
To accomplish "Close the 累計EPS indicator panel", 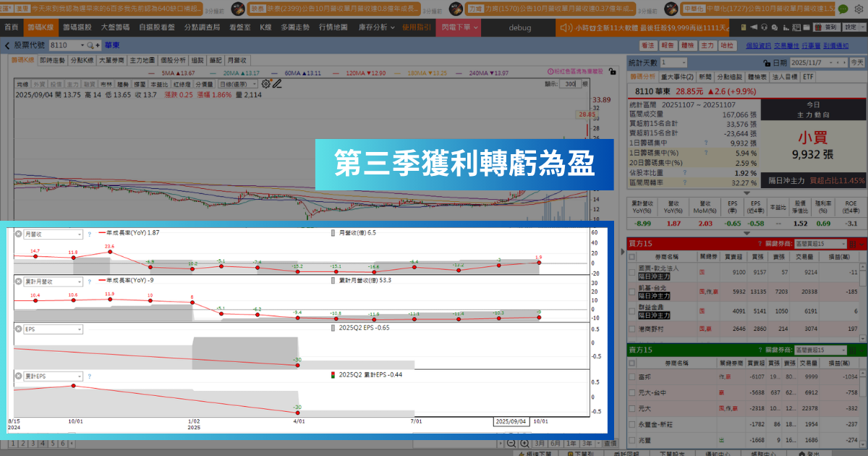I will point(19,376).
